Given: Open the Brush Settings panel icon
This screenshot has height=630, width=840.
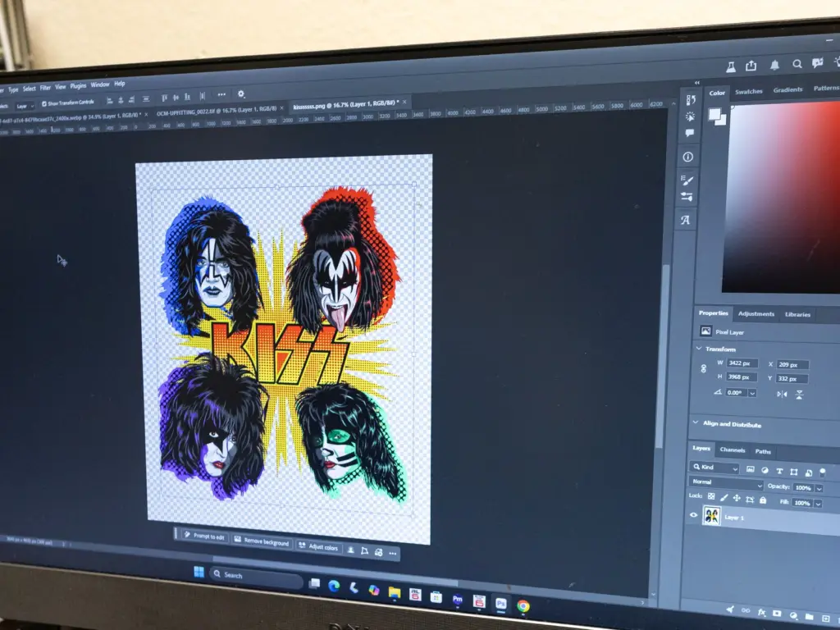Looking at the screenshot, I should pyautogui.click(x=687, y=180).
